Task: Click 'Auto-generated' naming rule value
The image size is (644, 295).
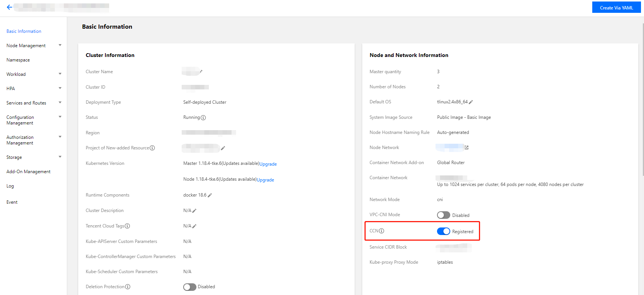Action: click(x=453, y=132)
